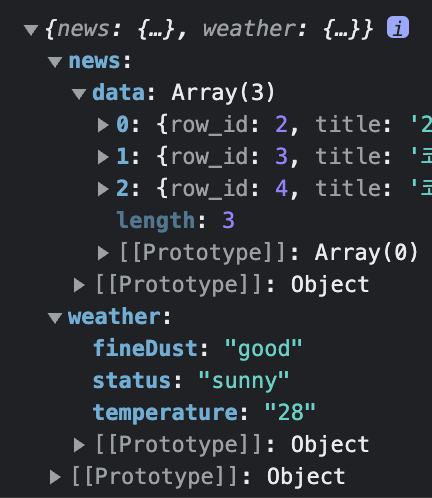Select the data key label
Image resolution: width=432 pixels, height=498 pixels.
coord(118,92)
